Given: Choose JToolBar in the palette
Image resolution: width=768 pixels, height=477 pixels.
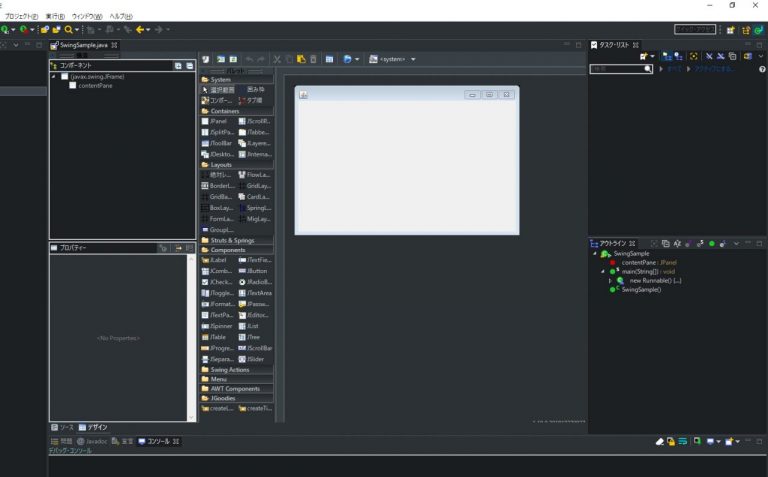Looking at the screenshot, I should point(216,143).
